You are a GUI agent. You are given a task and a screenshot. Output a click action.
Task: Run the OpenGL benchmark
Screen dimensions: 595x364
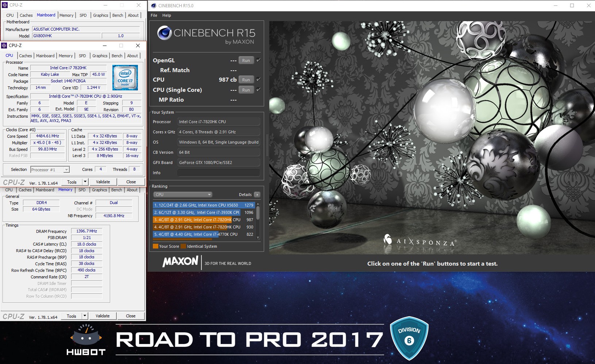pyautogui.click(x=246, y=60)
